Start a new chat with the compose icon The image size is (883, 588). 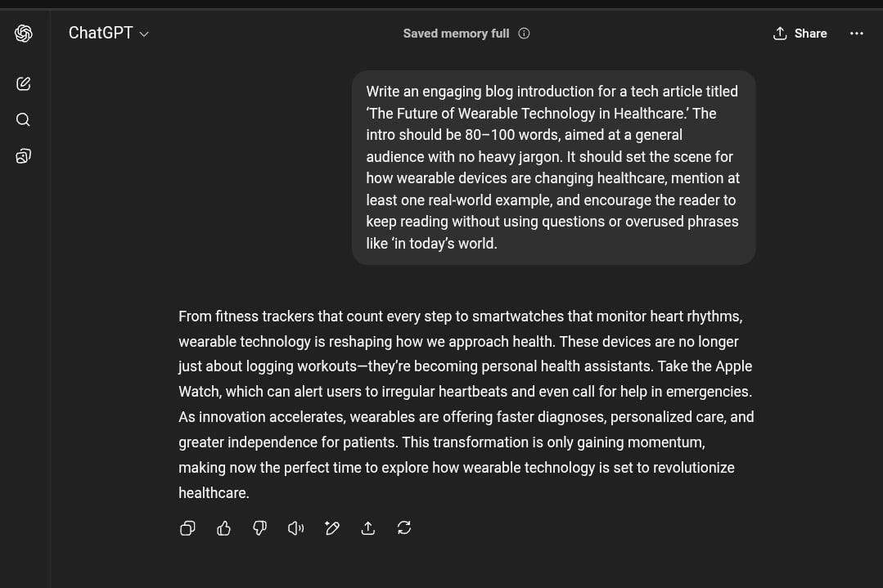tap(23, 84)
